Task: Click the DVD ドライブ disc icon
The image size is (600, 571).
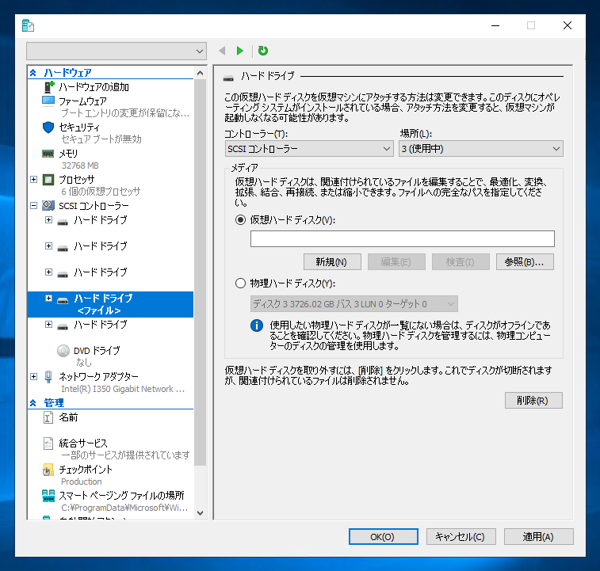Action: point(63,350)
